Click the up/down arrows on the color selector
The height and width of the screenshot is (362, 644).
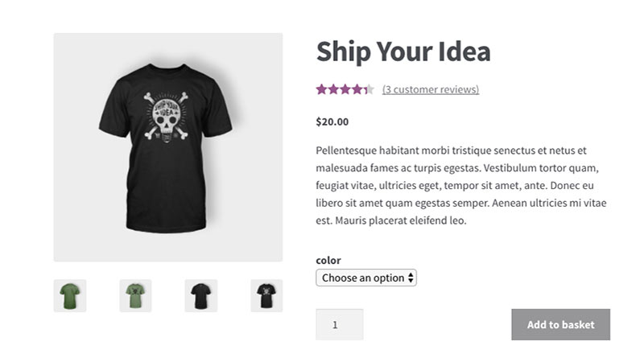[x=411, y=278]
